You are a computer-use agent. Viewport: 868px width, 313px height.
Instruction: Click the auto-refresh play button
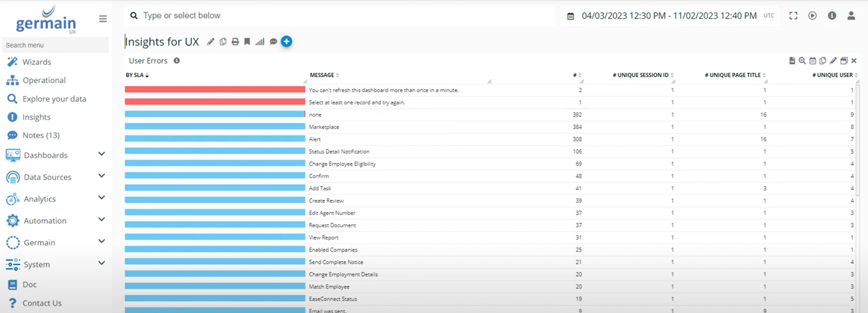pos(812,16)
